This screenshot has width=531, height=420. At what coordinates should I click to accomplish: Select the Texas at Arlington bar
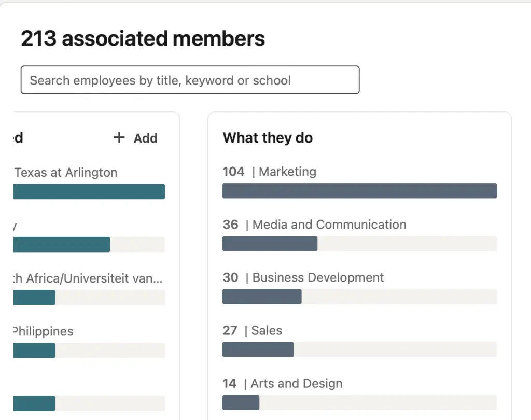(x=89, y=191)
